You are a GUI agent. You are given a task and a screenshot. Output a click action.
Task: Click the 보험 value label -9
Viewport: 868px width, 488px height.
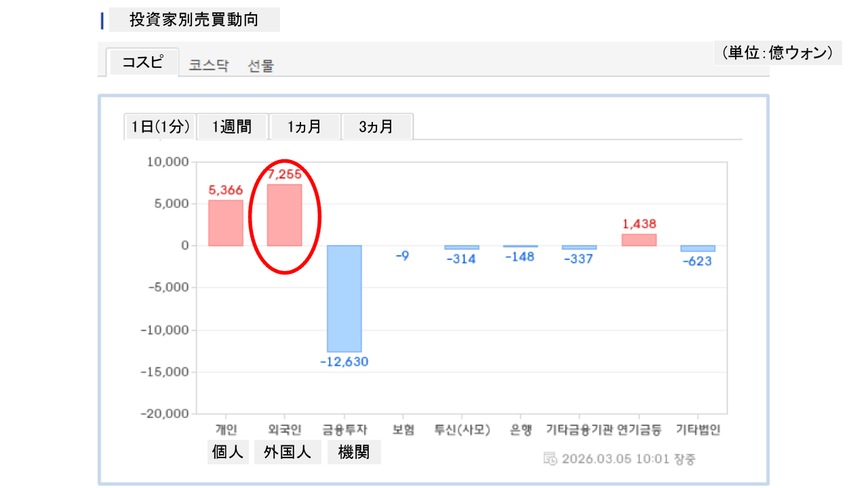tap(403, 256)
